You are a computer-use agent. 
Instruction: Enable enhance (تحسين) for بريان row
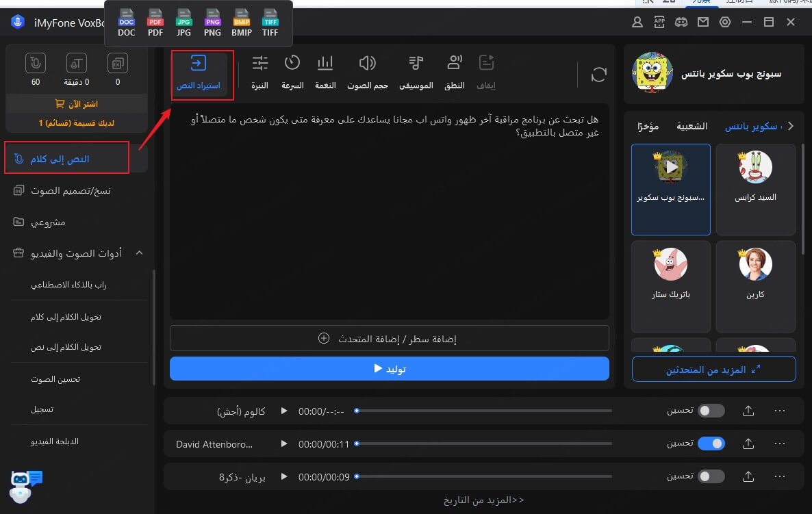click(x=711, y=477)
